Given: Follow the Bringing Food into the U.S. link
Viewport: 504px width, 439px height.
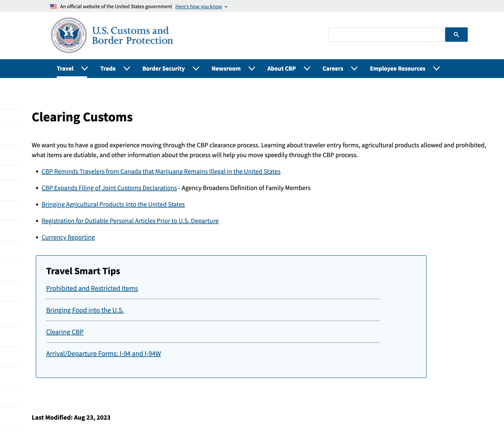Looking at the screenshot, I should click(x=85, y=310).
